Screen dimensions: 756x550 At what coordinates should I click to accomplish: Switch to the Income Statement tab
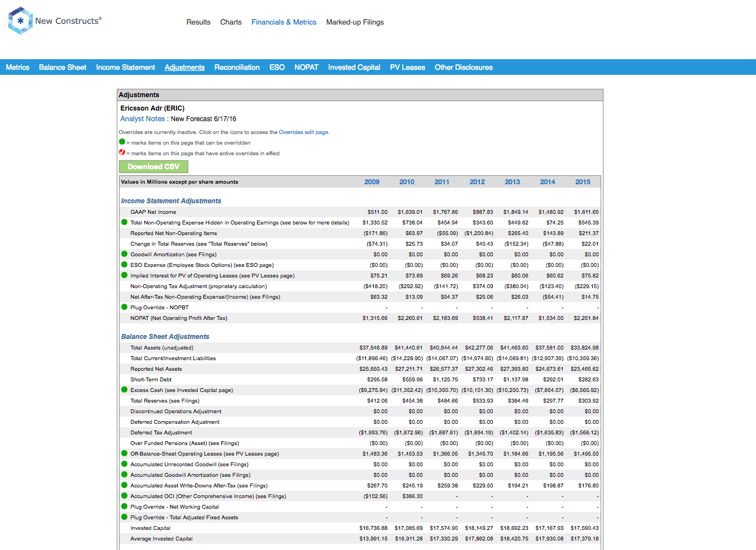[126, 68]
